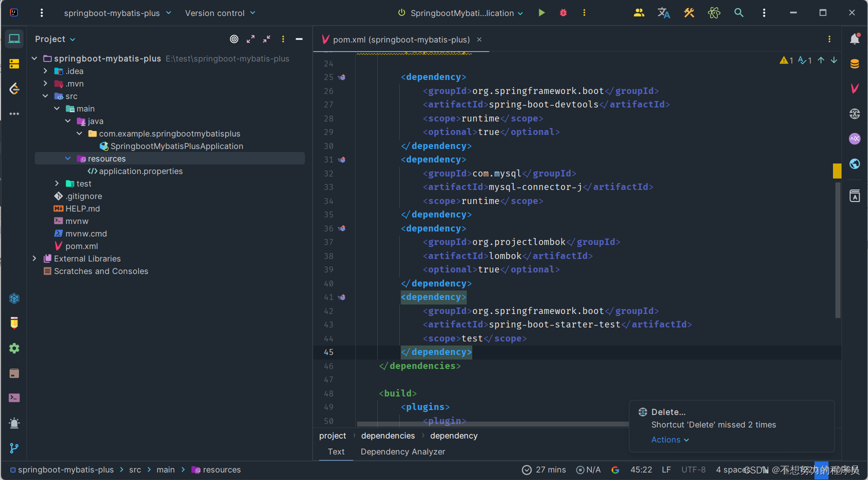This screenshot has height=480, width=868.
Task: Start debugging via the bug icon
Action: coord(563,12)
